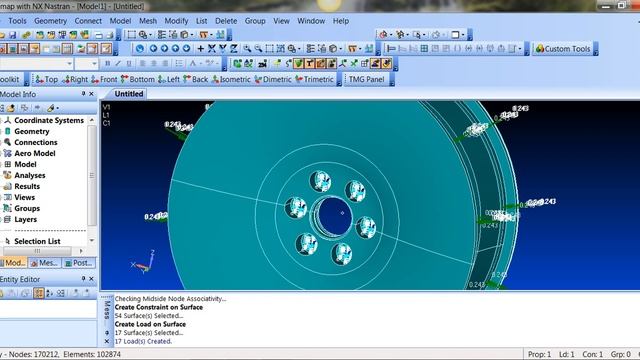The height and width of the screenshot is (360, 640).
Task: Open the Tools menu
Action: 17,21
